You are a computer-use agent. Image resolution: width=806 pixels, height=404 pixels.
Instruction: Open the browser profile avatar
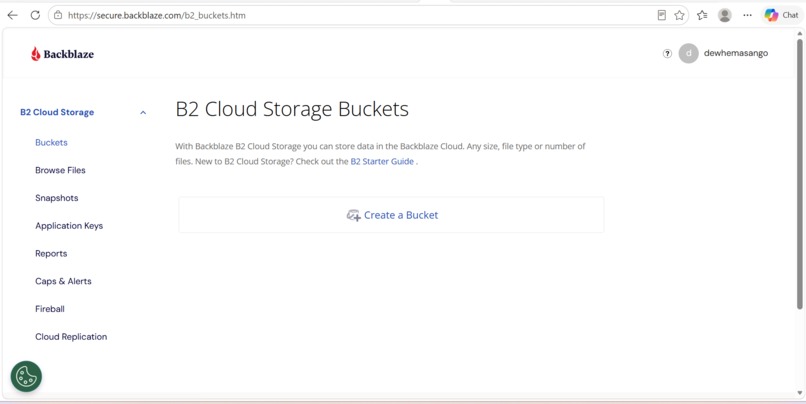point(725,15)
